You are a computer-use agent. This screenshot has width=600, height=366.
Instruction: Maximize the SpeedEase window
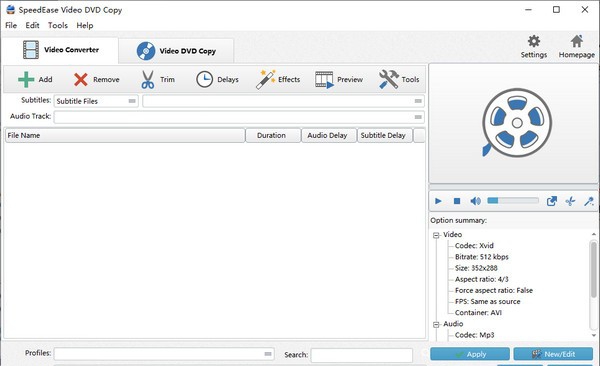click(x=556, y=10)
